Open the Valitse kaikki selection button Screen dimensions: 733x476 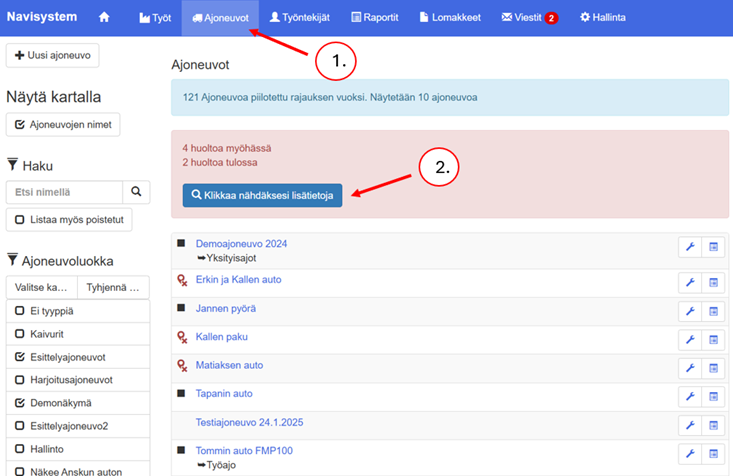[42, 288]
